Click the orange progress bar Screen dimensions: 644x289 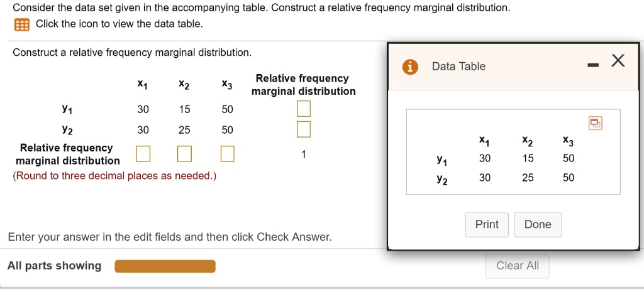pyautogui.click(x=165, y=266)
